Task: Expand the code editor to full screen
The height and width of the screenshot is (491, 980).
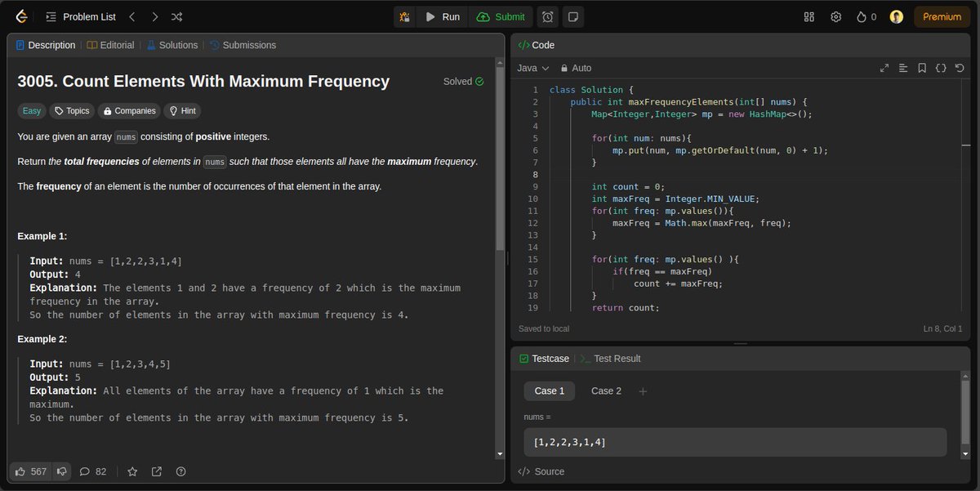Action: pos(884,68)
